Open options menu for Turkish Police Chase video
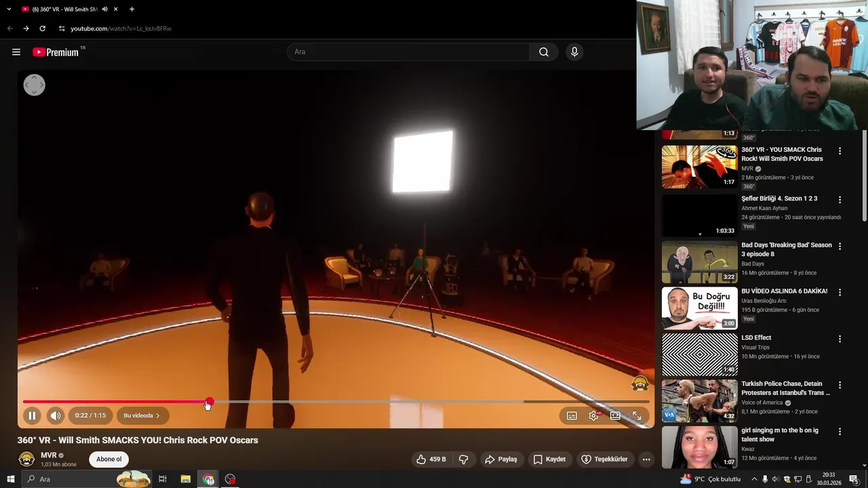The height and width of the screenshot is (488, 868). click(840, 385)
